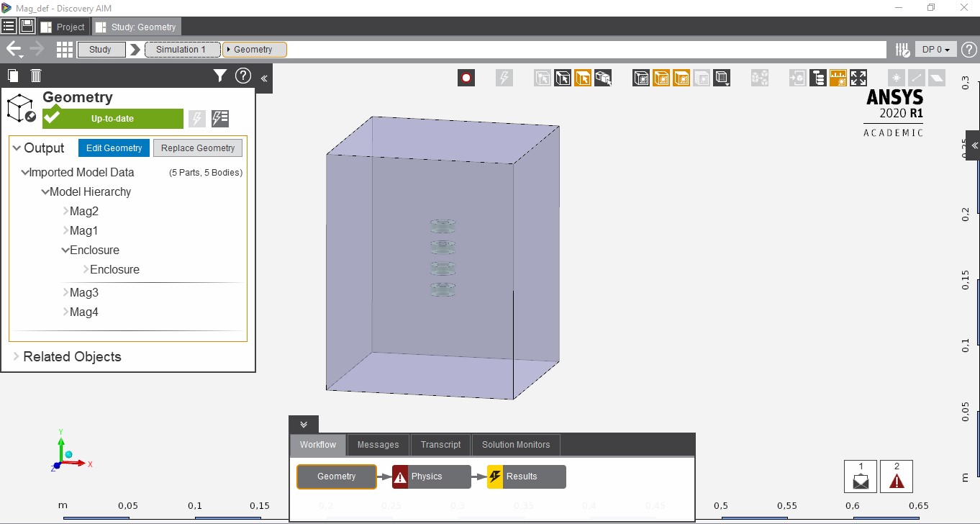Open wireframe cube display dropdown
The image size is (980, 524).
pos(722,78)
